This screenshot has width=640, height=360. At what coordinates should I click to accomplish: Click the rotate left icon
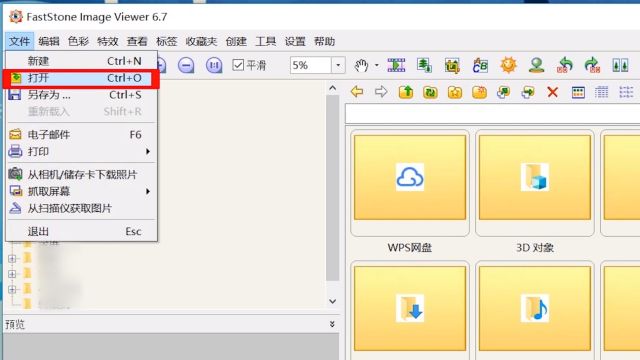[564, 65]
